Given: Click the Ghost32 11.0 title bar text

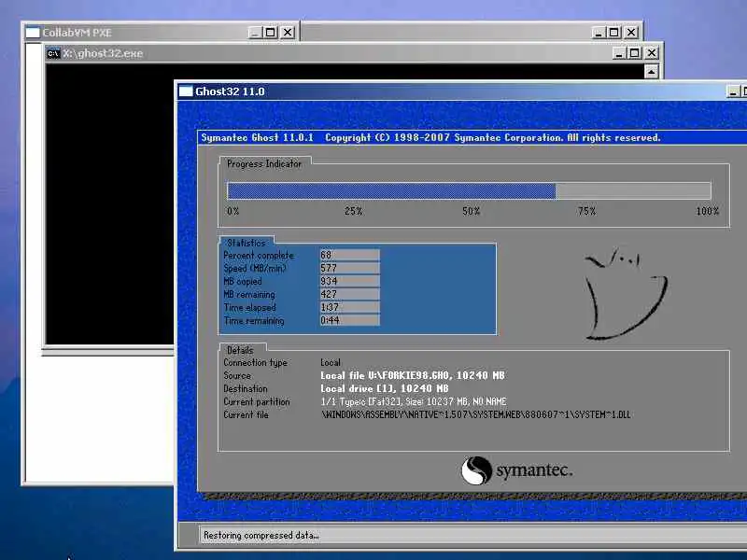Looking at the screenshot, I should [x=230, y=91].
